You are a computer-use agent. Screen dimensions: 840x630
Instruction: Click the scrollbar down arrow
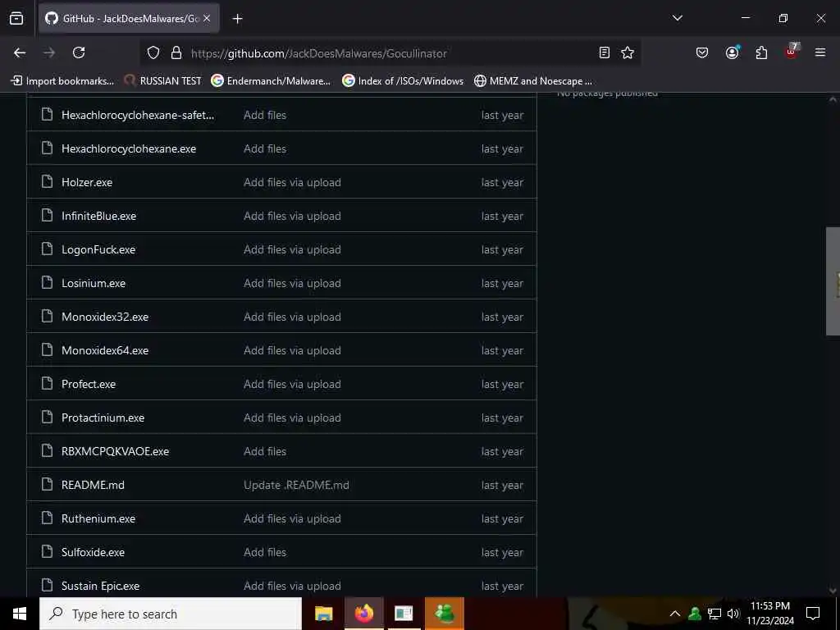(833, 591)
